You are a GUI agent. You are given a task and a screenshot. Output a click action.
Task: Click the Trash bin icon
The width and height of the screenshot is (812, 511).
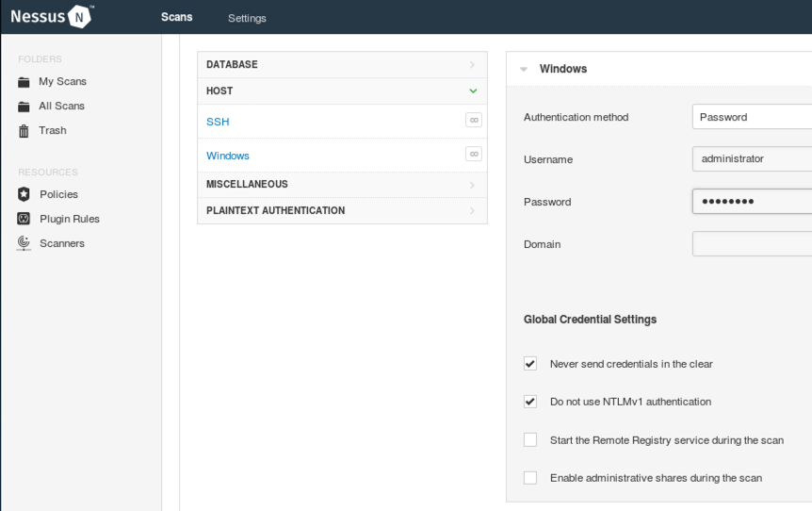coord(24,131)
